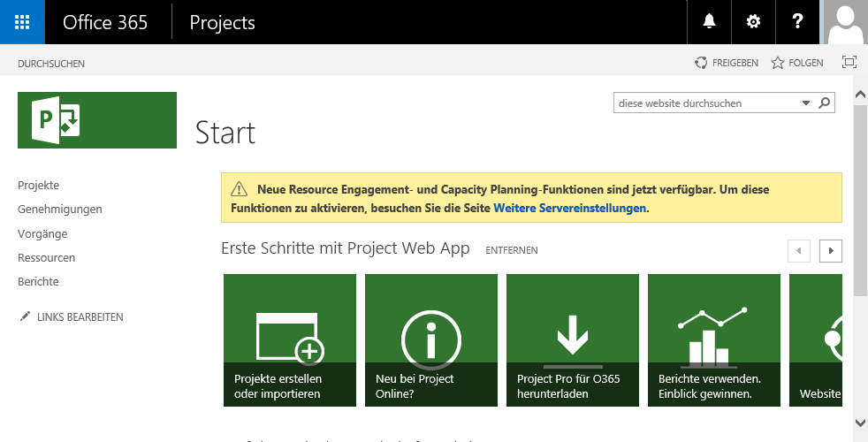Open the settings gear menu
The image size is (868, 442).
tap(753, 22)
